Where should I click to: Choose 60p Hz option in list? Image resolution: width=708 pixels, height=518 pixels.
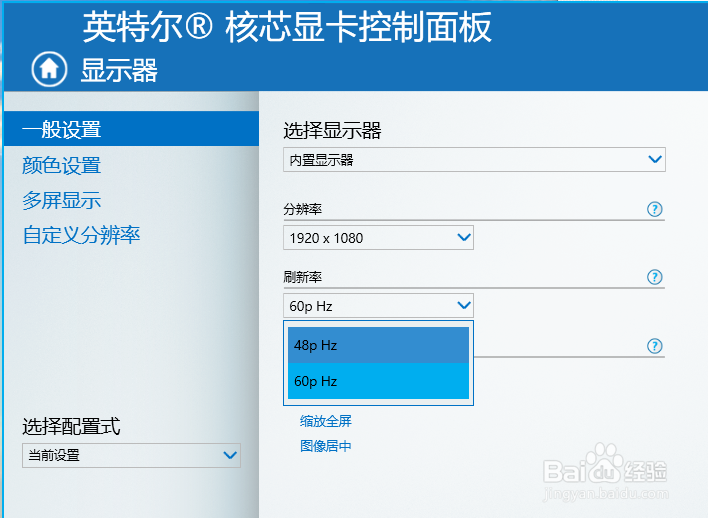pyautogui.click(x=378, y=381)
